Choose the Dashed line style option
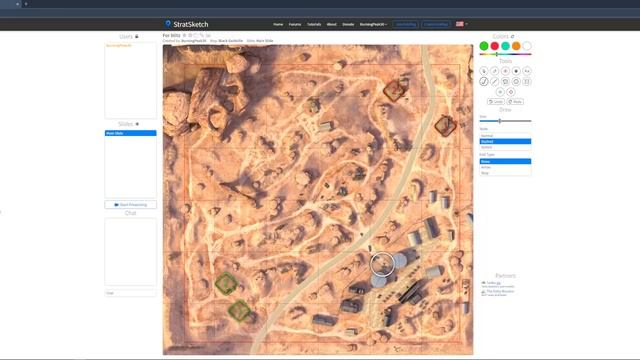Image resolution: width=640 pixels, height=360 pixels. click(x=505, y=141)
